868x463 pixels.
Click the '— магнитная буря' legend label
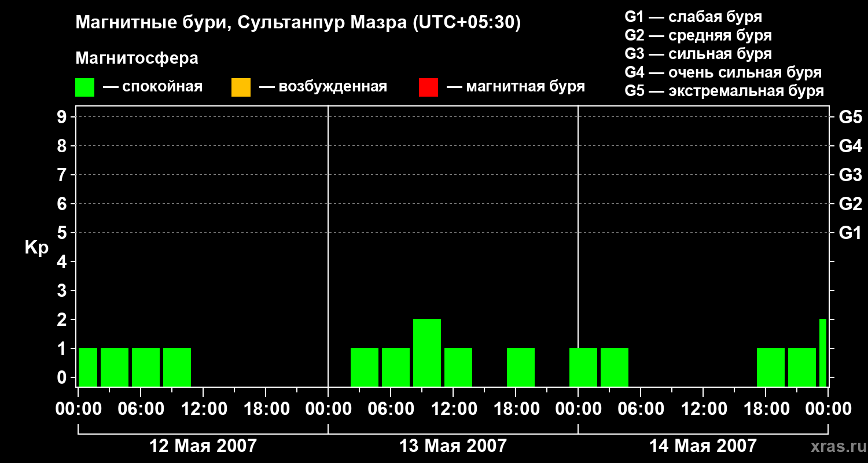516,87
